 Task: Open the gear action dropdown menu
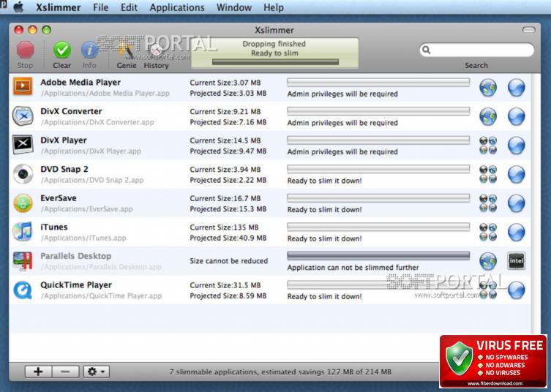tap(97, 372)
